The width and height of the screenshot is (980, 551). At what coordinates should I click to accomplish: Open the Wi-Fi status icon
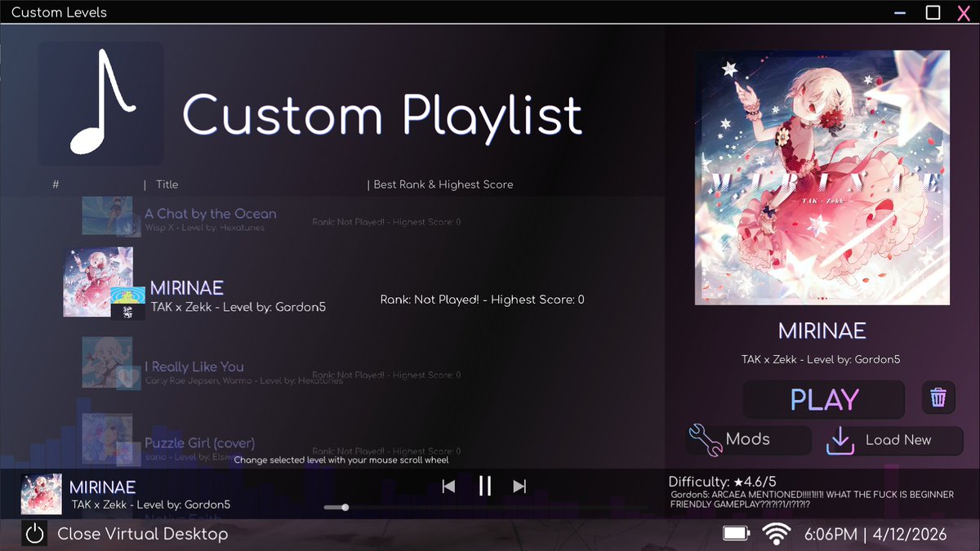tap(777, 534)
